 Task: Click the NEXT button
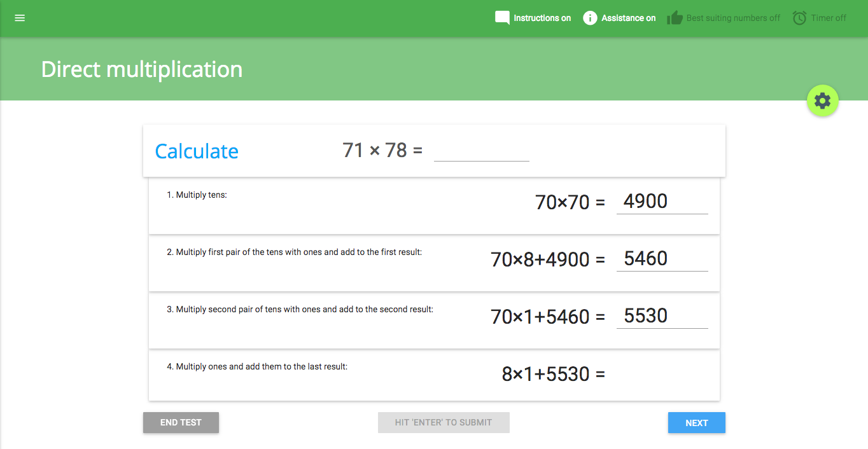point(697,422)
